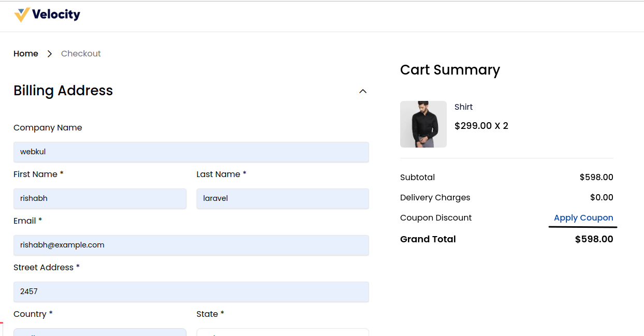Click the First Name field
Viewport: 644px width, 336px height.
[x=100, y=198]
